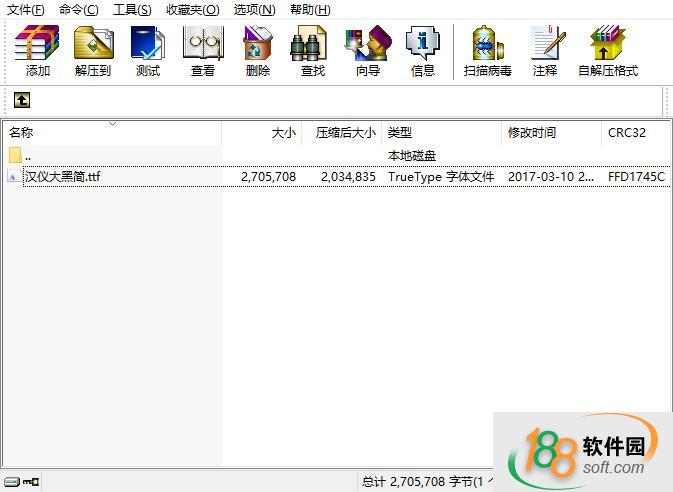Click the 添加 (Add) toolbar icon
673x492 pixels.
pyautogui.click(x=38, y=51)
